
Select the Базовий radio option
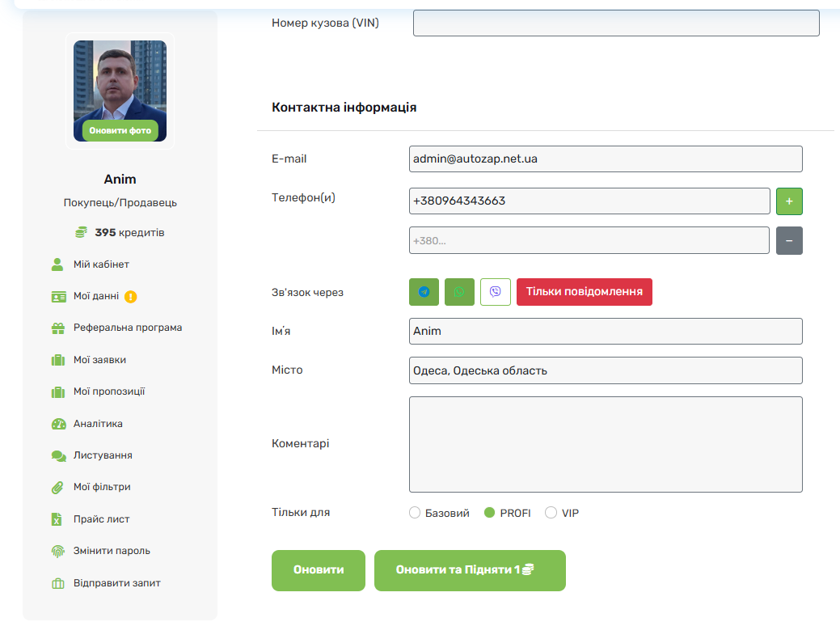tap(415, 513)
